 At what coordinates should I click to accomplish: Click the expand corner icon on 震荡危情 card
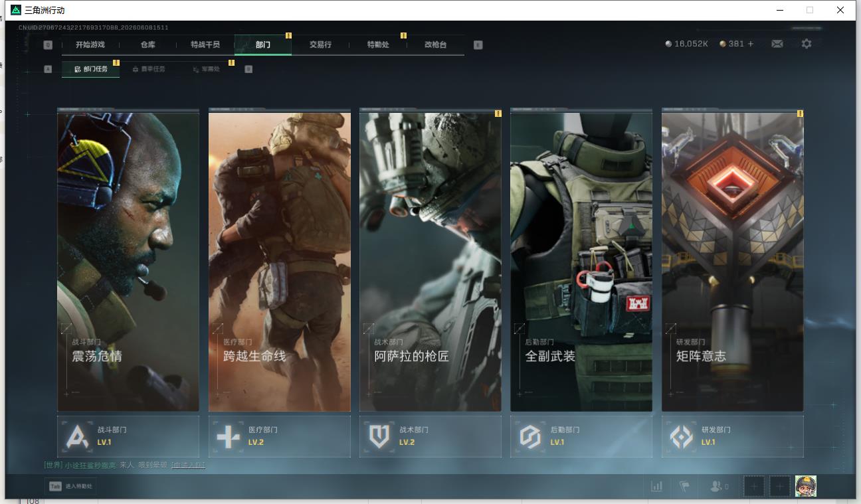(x=66, y=328)
